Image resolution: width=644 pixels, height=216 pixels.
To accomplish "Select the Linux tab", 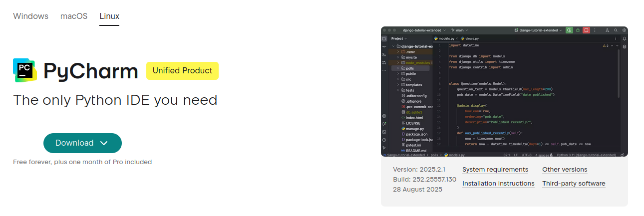I will (109, 16).
